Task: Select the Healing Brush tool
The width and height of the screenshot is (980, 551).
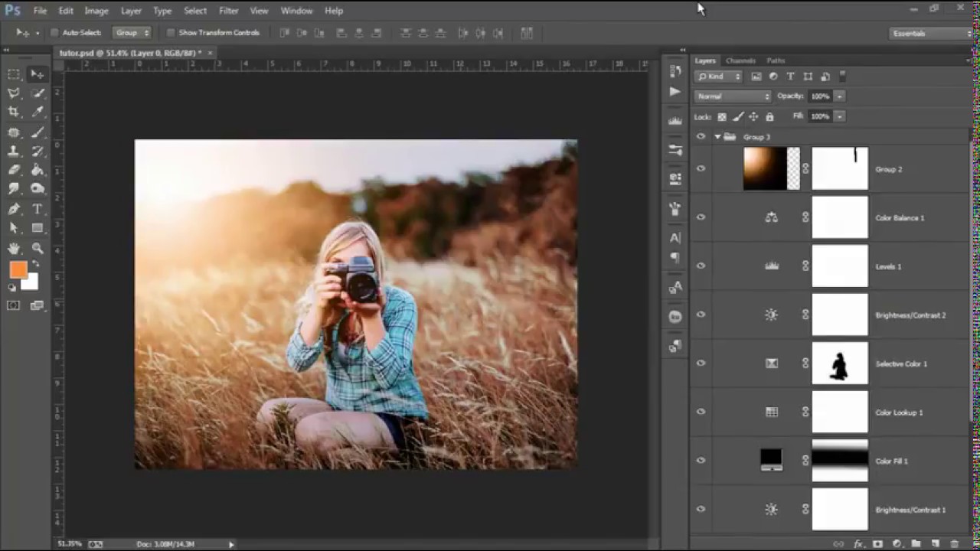Action: (14, 132)
